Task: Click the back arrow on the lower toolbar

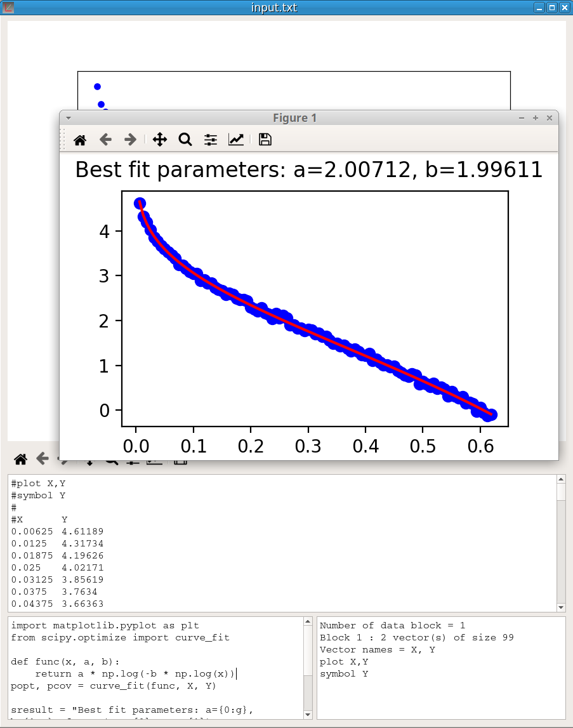Action: 41,458
